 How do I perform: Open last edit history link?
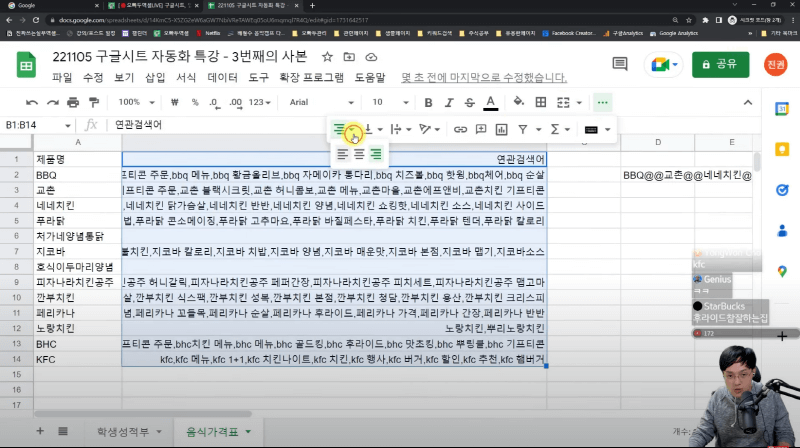pos(484,78)
